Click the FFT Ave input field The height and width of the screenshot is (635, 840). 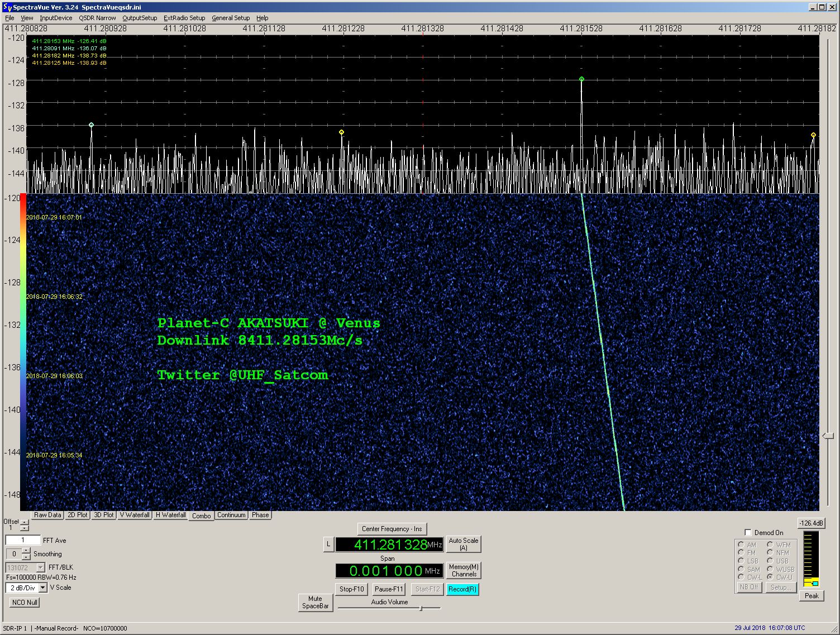23,540
